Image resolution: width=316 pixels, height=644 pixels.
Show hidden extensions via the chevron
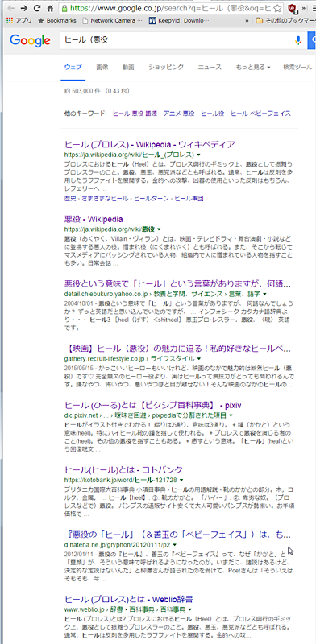304,8
